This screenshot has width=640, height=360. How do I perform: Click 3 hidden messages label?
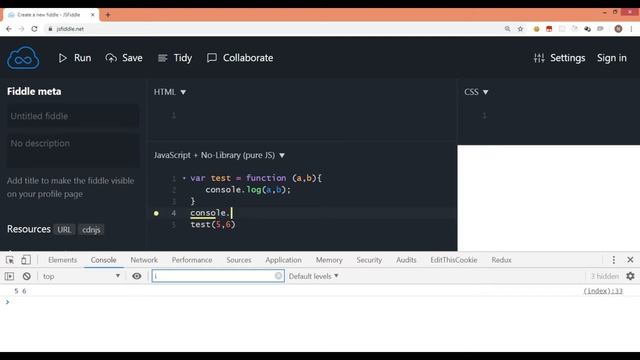(604, 276)
